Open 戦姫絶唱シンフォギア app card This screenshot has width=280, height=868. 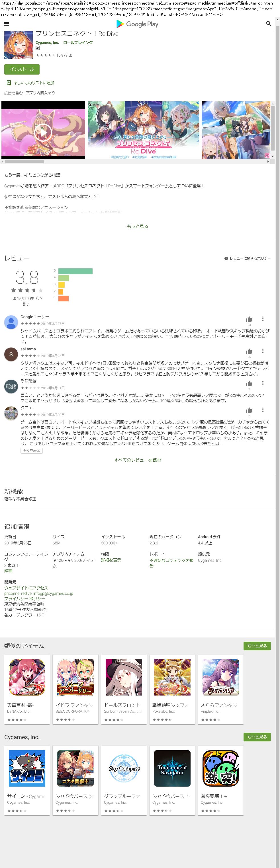pyautogui.click(x=172, y=689)
